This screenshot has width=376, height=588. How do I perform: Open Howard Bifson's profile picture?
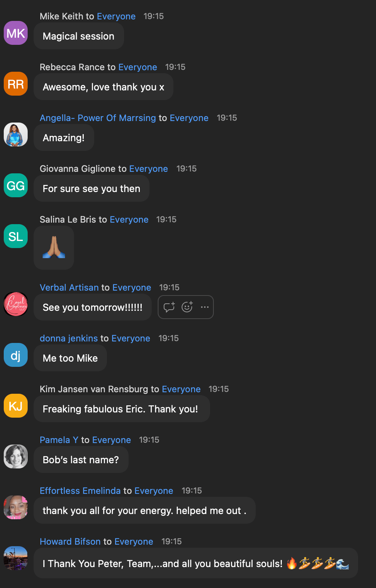(x=16, y=558)
